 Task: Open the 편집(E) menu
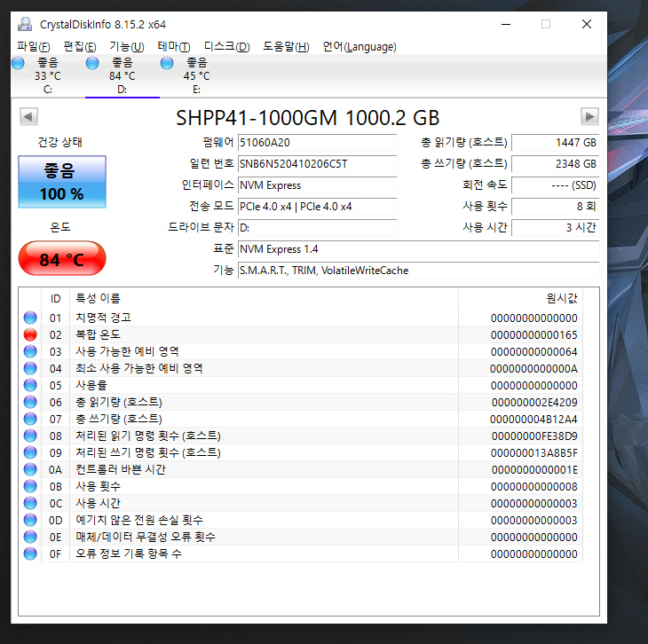click(80, 47)
